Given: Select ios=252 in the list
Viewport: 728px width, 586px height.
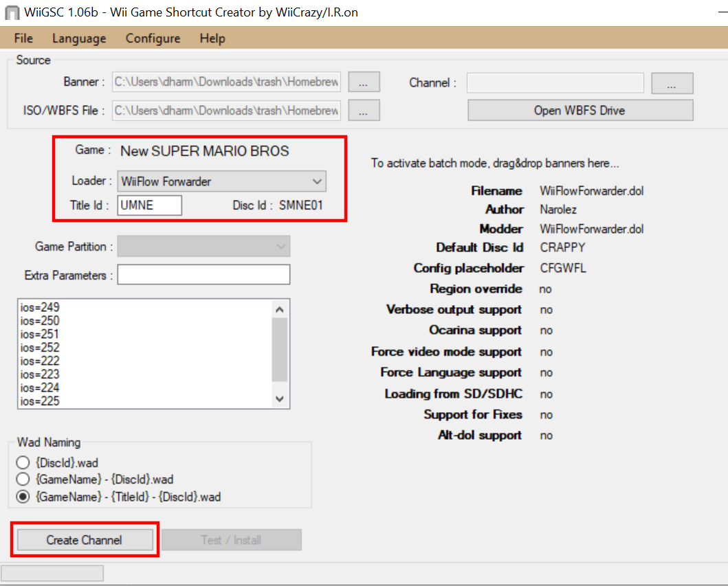Looking at the screenshot, I should click(x=40, y=348).
